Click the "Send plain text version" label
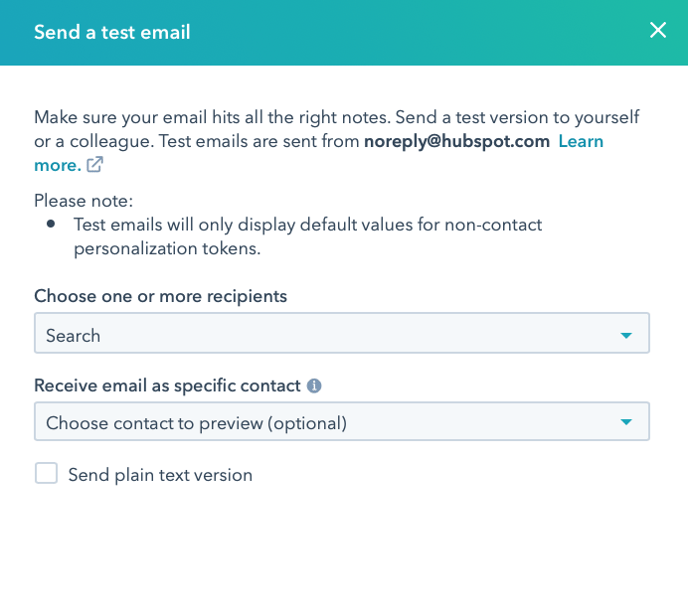Viewport: 688px width, 614px height. (160, 475)
